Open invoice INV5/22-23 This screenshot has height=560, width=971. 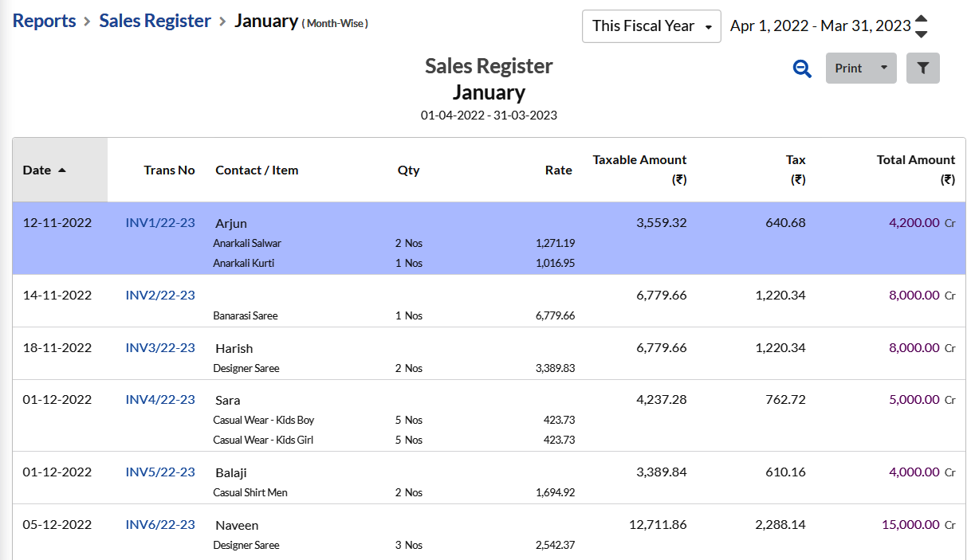(160, 472)
